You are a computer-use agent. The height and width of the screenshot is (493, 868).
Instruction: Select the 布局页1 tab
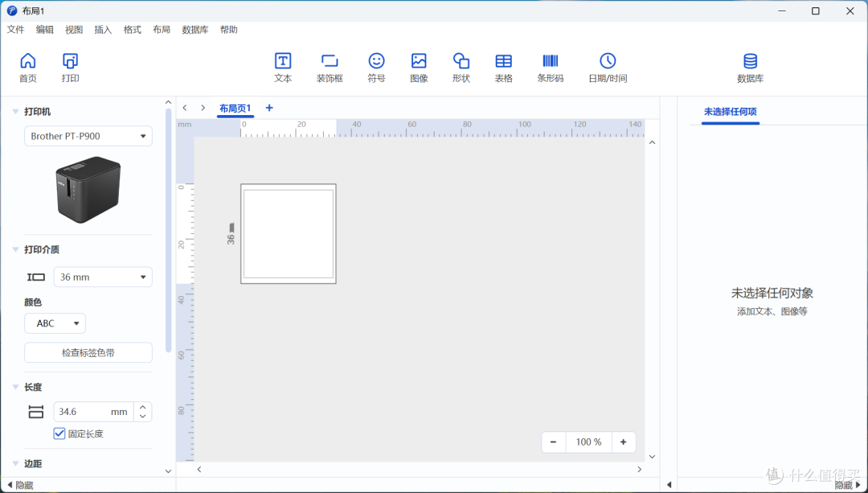235,109
